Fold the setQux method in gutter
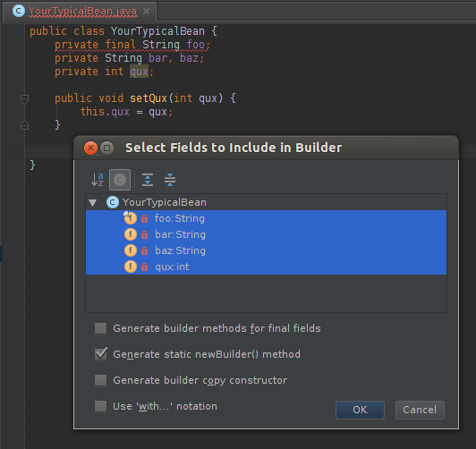Viewport: 476px width, 449px height. click(x=24, y=99)
